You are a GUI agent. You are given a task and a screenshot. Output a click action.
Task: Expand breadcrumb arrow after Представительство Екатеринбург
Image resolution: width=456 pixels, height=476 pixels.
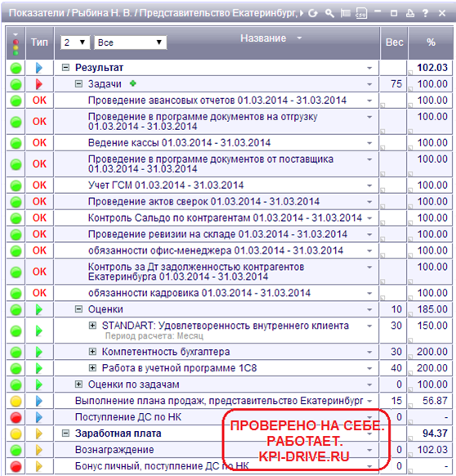(x=302, y=13)
